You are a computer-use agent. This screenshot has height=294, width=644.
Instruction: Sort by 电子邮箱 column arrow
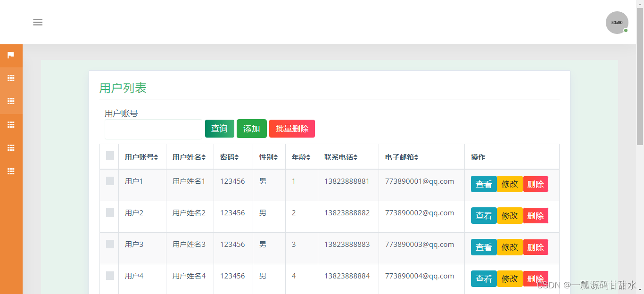click(x=416, y=157)
